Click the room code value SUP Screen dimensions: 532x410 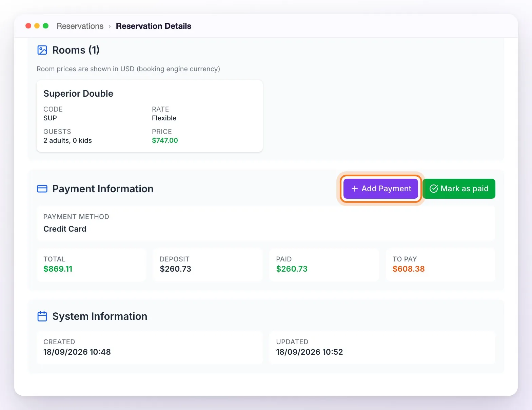pos(50,118)
